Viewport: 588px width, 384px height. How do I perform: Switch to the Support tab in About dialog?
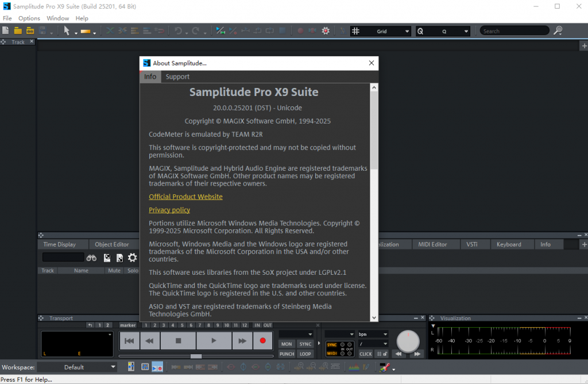pos(177,76)
